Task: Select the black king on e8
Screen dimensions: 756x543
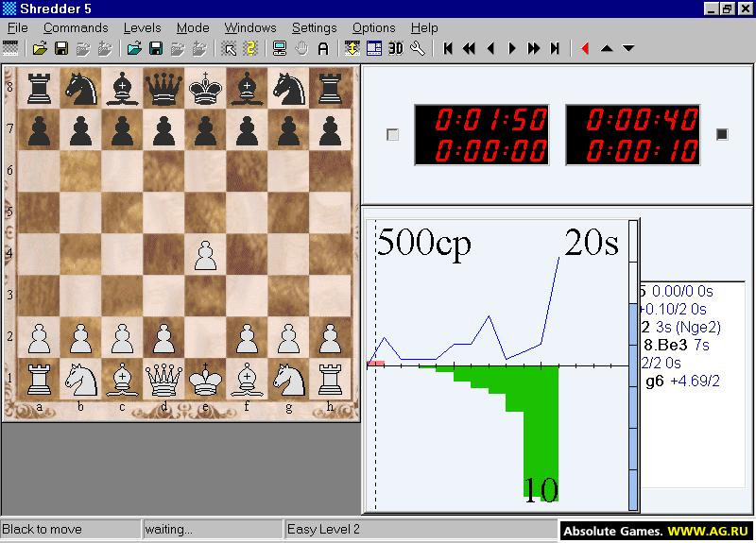Action: coord(205,88)
